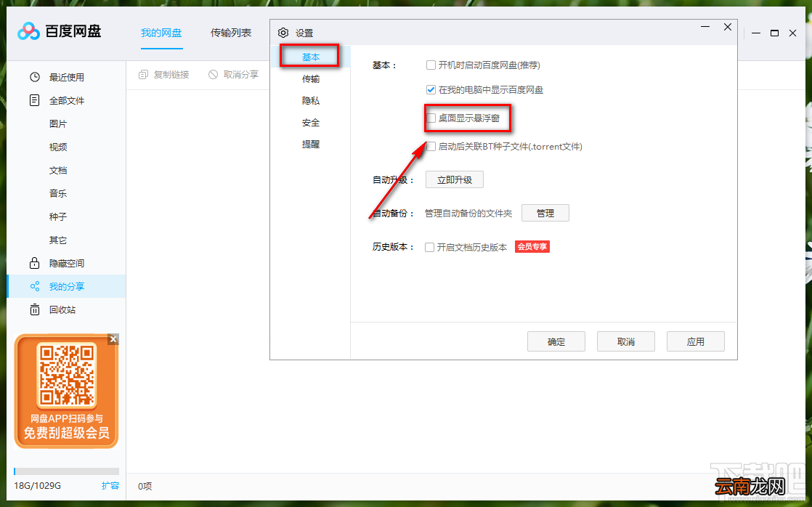Close the QR code promotion banner

(x=113, y=339)
